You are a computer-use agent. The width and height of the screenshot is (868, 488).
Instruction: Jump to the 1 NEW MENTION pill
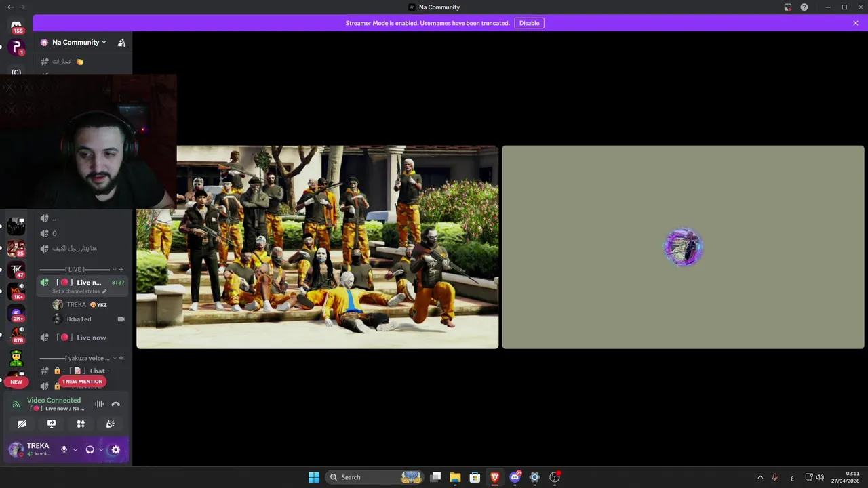(82, 382)
